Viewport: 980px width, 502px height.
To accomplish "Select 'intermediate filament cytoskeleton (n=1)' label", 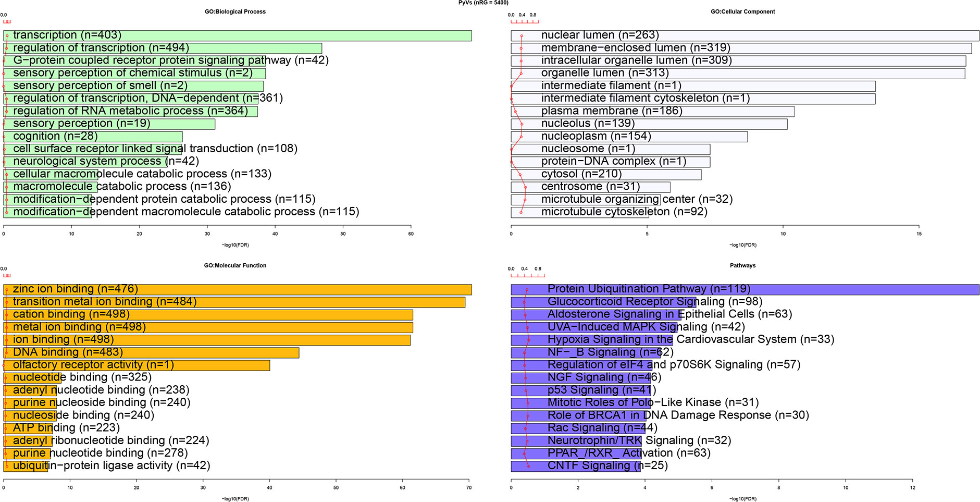I will (646, 98).
